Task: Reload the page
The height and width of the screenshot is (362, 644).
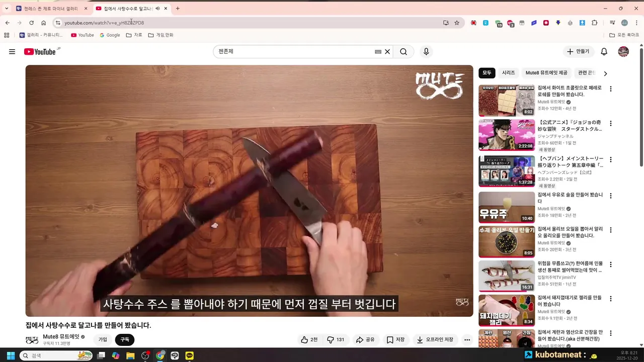Action: coord(31,23)
